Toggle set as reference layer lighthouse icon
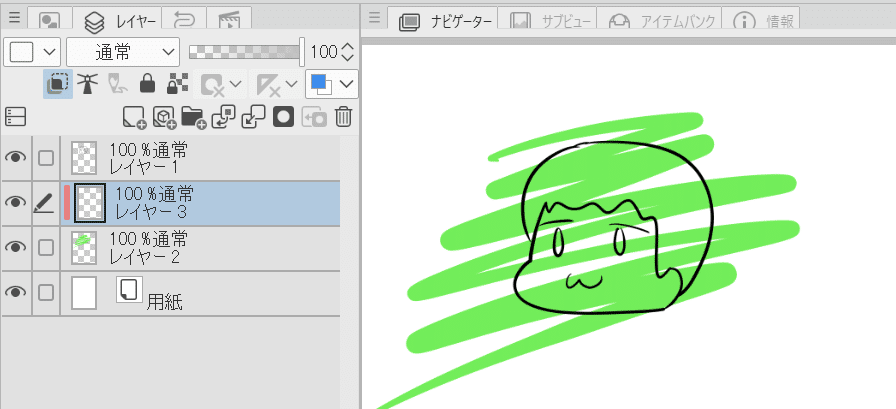This screenshot has width=896, height=409. [87, 85]
